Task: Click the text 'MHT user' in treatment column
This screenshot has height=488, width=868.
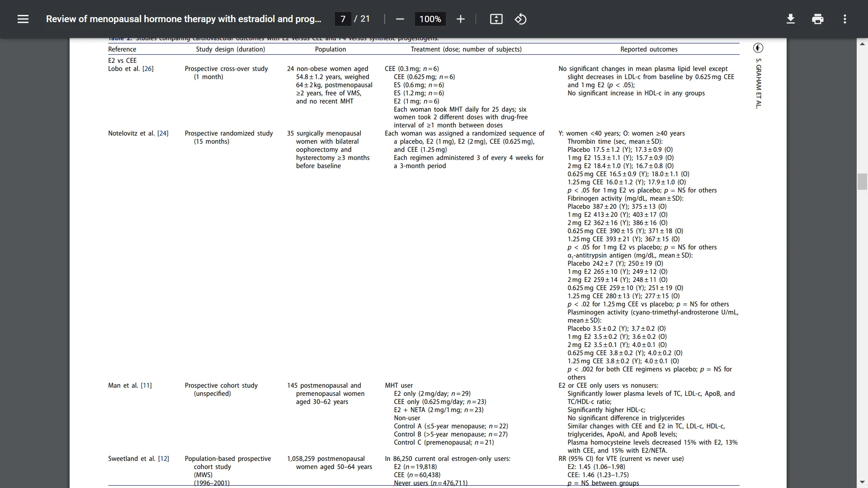Action: tap(399, 385)
